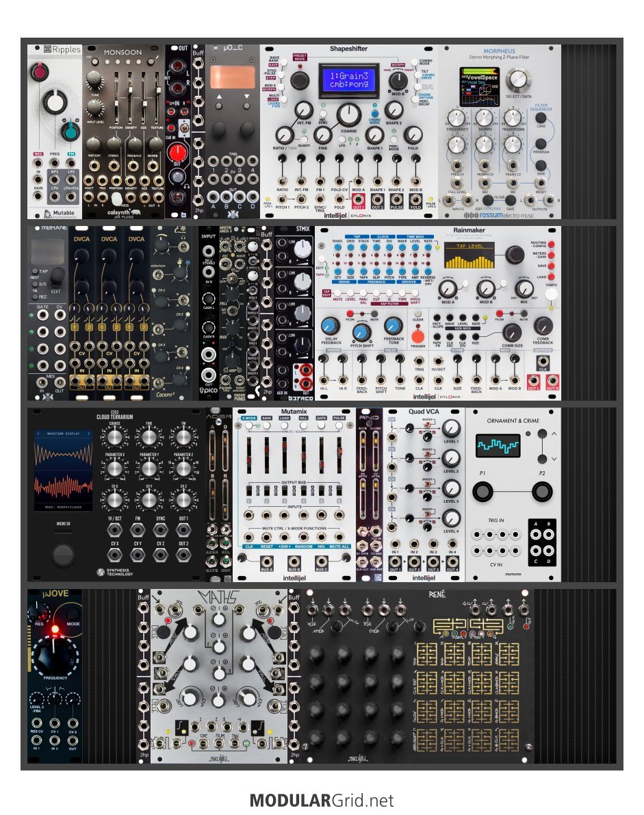Click the Shapeshifter blue LCD display

[x=349, y=80]
